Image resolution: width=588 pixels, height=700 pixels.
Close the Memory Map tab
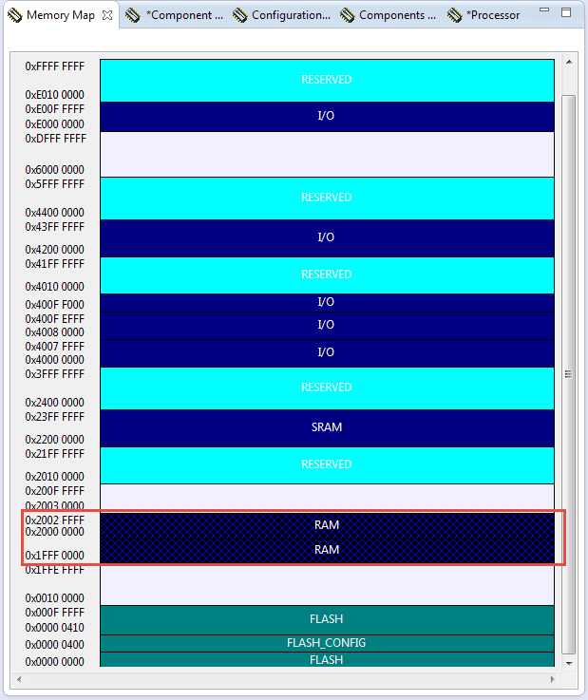click(107, 15)
